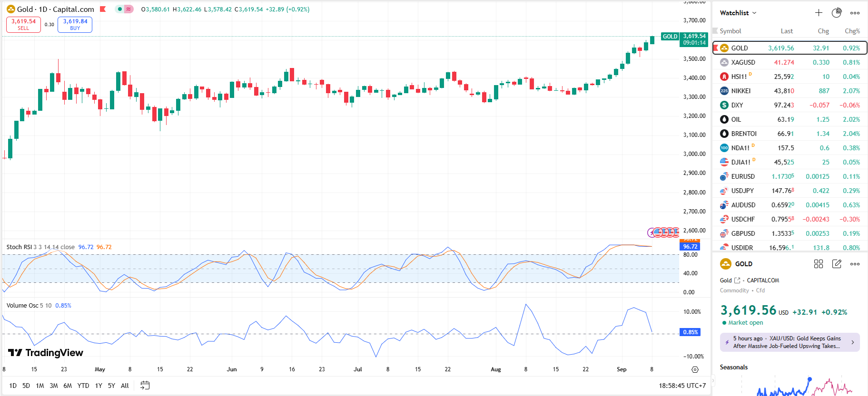Open the watchlist advanced view pie icon
Image resolution: width=868 pixels, height=396 pixels.
pyautogui.click(x=837, y=13)
